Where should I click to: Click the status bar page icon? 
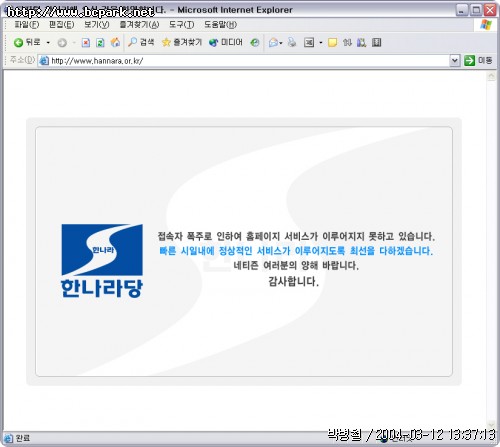pyautogui.click(x=8, y=438)
